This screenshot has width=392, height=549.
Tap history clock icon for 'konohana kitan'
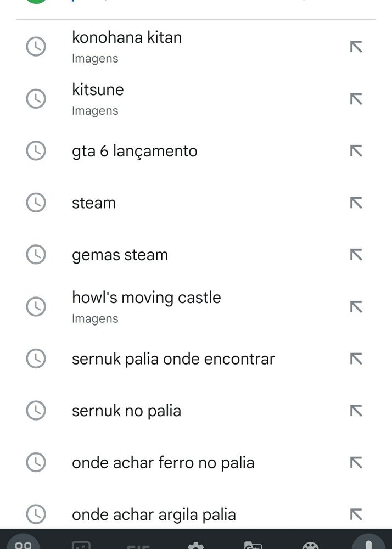[x=36, y=47]
